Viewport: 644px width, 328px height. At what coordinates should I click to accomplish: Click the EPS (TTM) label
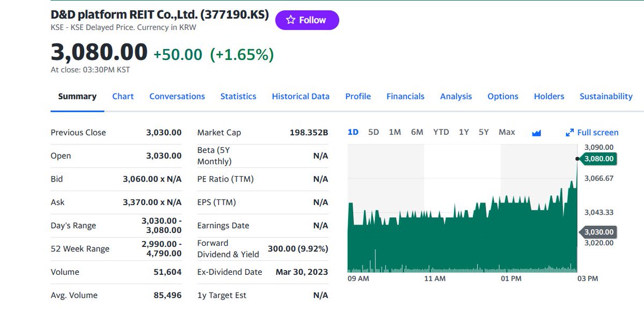tap(216, 202)
